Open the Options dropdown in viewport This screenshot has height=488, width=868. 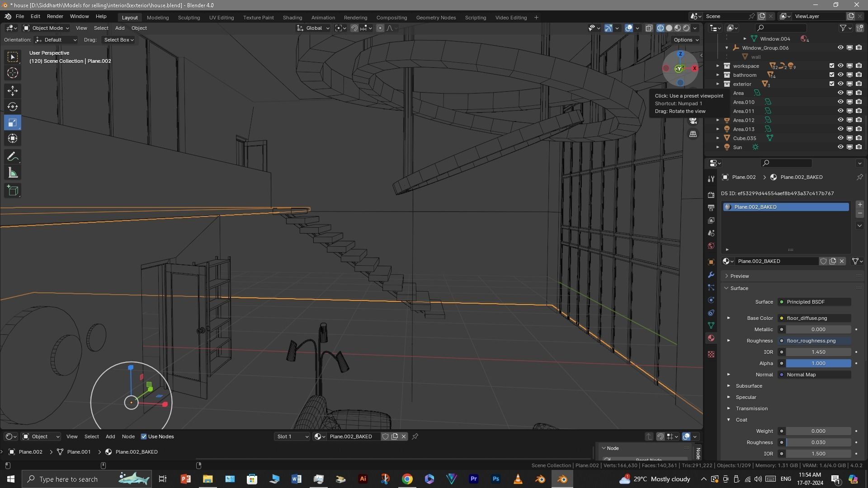click(x=686, y=40)
